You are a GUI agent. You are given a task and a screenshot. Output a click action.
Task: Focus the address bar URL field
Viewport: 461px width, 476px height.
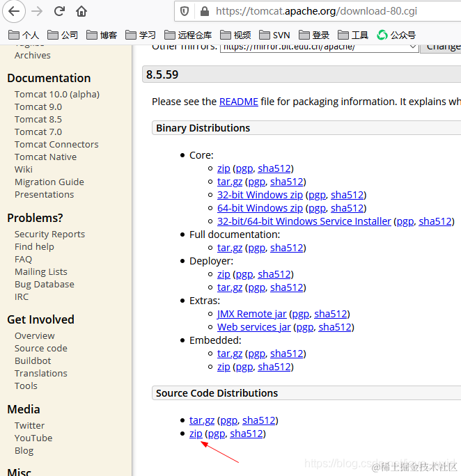316,11
